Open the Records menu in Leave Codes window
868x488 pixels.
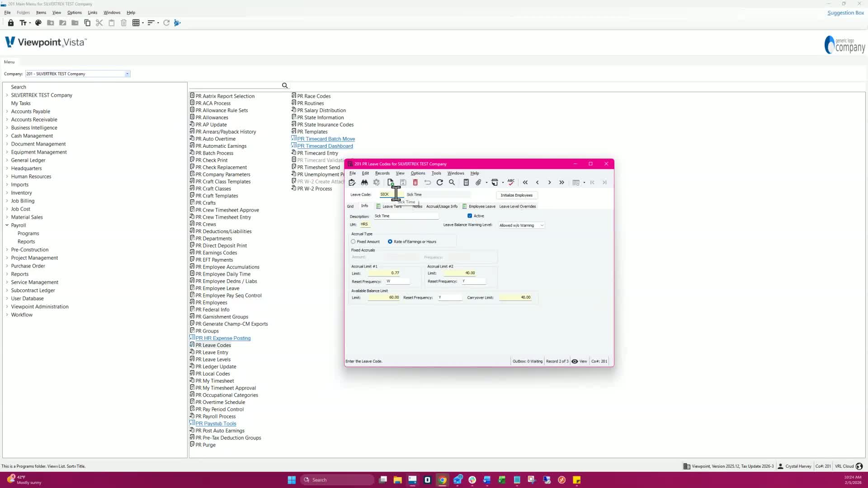(x=382, y=173)
